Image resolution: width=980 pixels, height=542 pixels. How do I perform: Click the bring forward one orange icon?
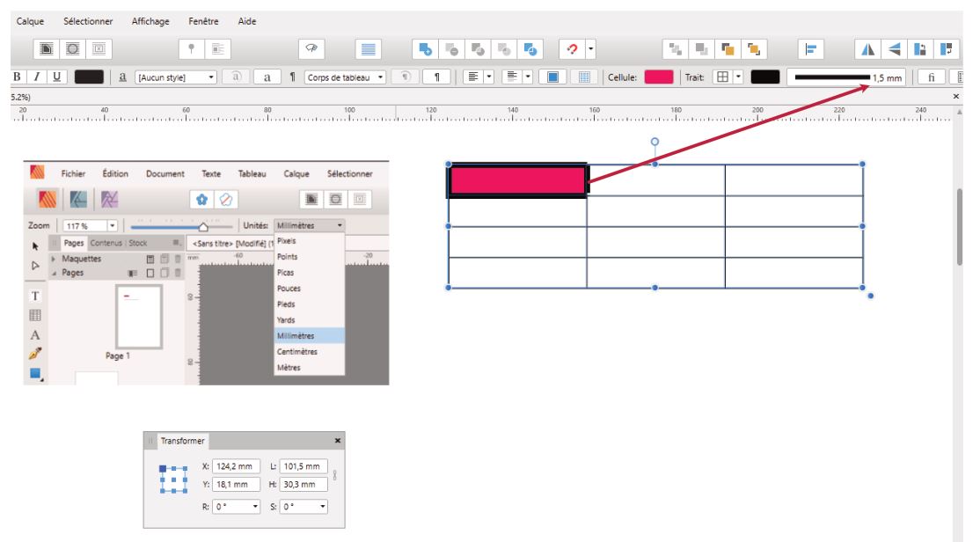728,48
